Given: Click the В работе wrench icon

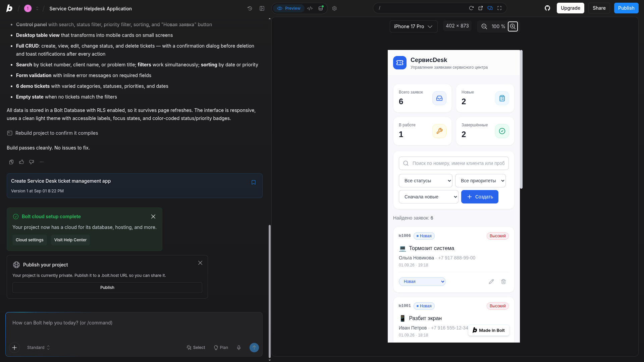Looking at the screenshot, I should [439, 131].
